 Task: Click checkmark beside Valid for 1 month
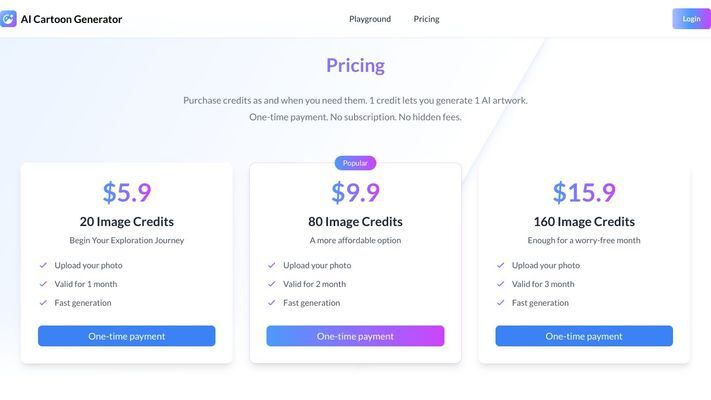point(43,284)
